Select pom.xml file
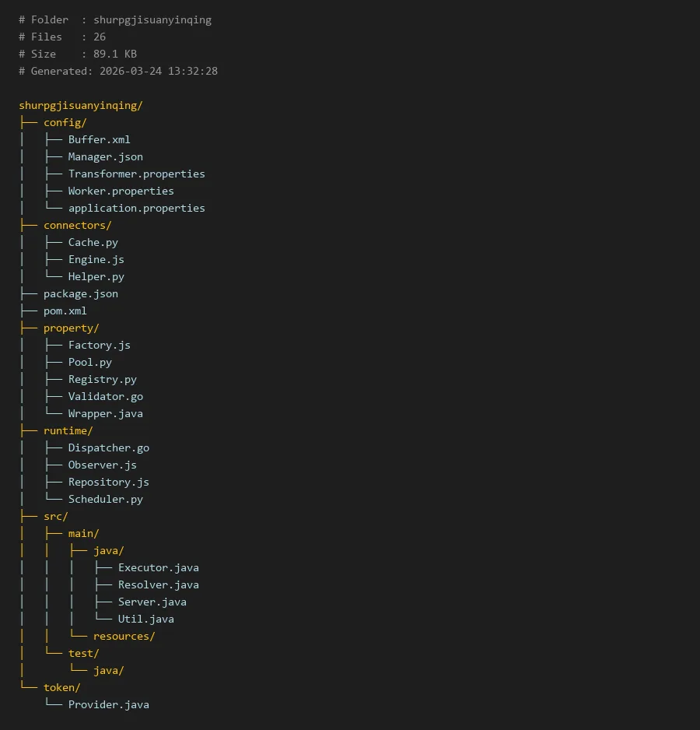The height and width of the screenshot is (730, 700). (65, 311)
